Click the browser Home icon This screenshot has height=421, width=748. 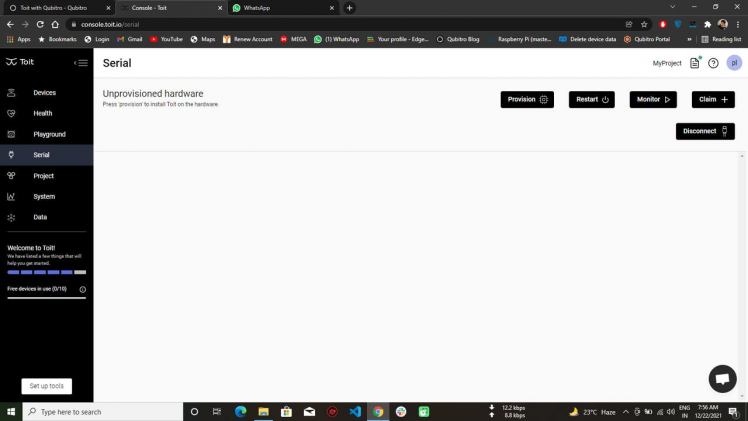55,24
